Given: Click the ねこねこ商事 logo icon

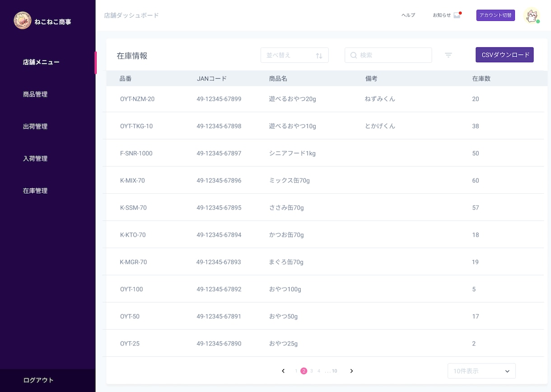Looking at the screenshot, I should click(23, 20).
